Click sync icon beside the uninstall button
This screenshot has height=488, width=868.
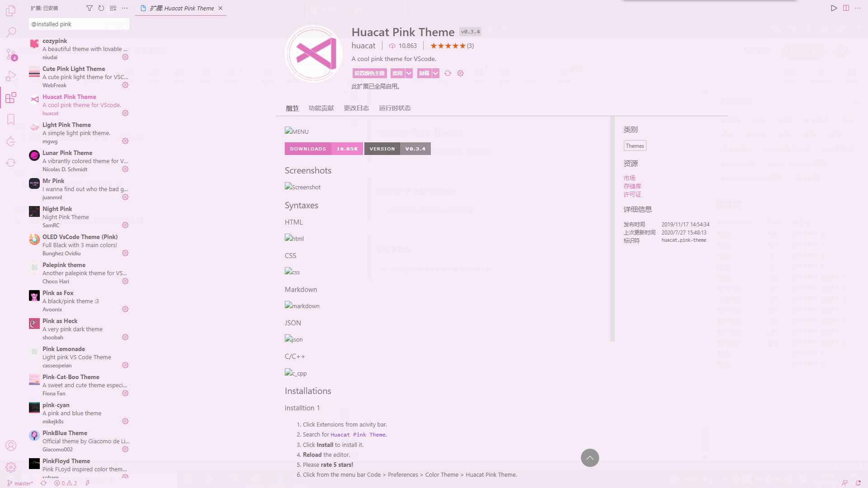448,73
